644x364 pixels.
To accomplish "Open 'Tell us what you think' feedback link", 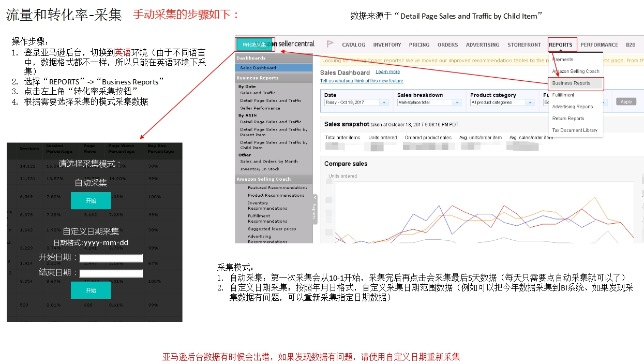I will (362, 81).
